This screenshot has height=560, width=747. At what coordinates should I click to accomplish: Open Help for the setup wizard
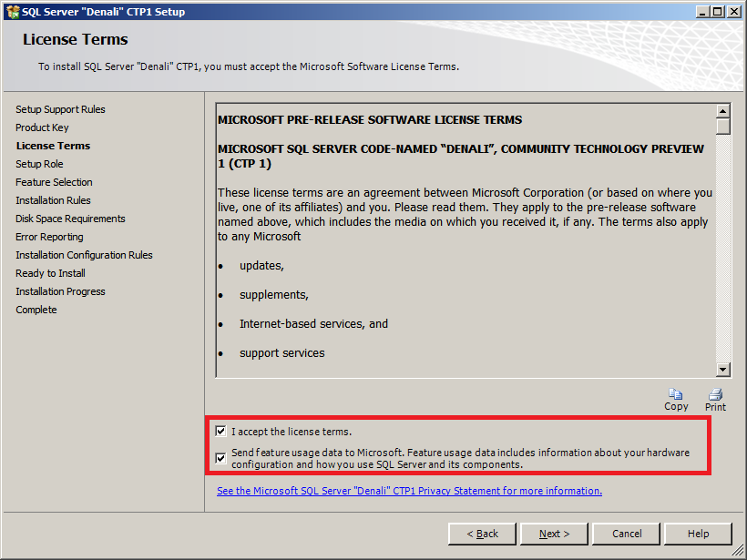coord(698,534)
